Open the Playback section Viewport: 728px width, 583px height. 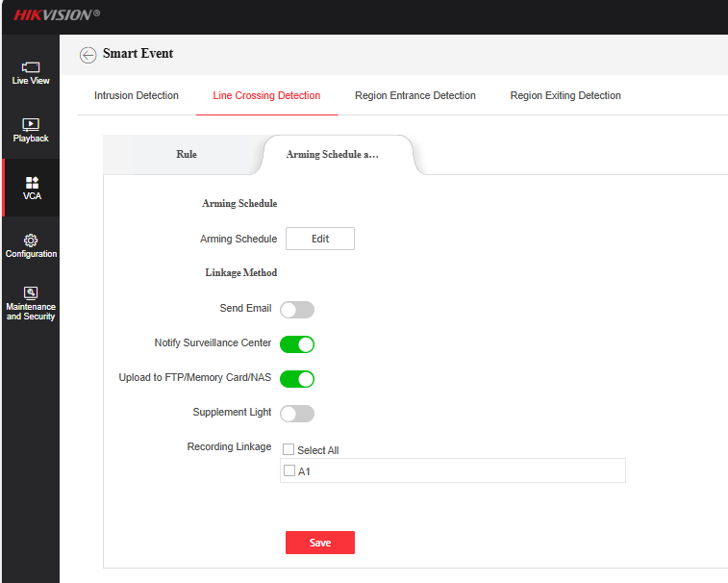click(30, 130)
